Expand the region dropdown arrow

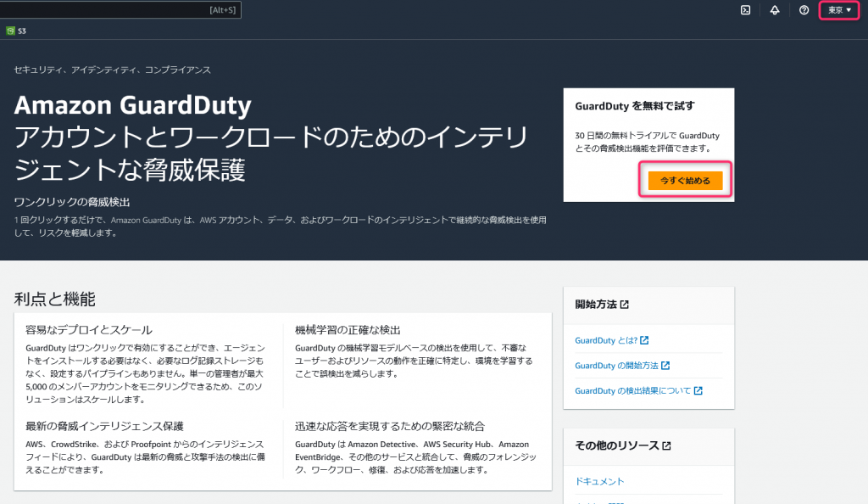coord(848,10)
